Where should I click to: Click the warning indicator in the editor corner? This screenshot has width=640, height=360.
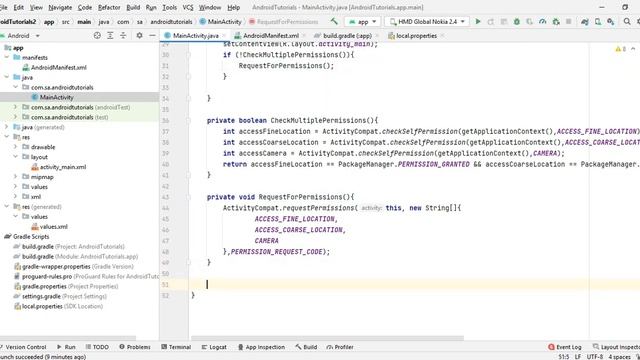(x=620, y=49)
